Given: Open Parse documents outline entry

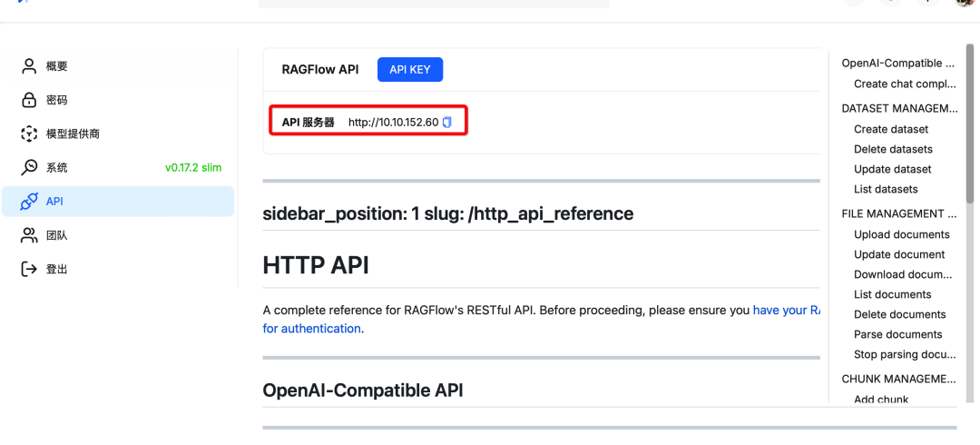Looking at the screenshot, I should (x=898, y=334).
